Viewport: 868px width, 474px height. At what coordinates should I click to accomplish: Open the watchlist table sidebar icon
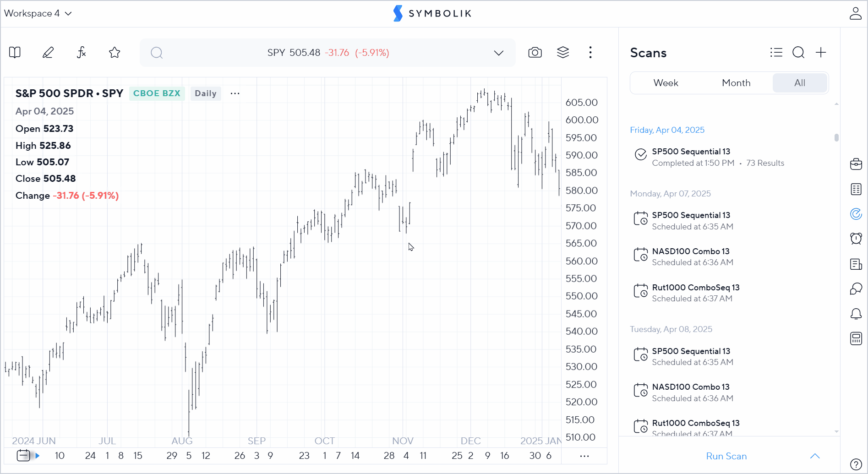[x=856, y=189]
